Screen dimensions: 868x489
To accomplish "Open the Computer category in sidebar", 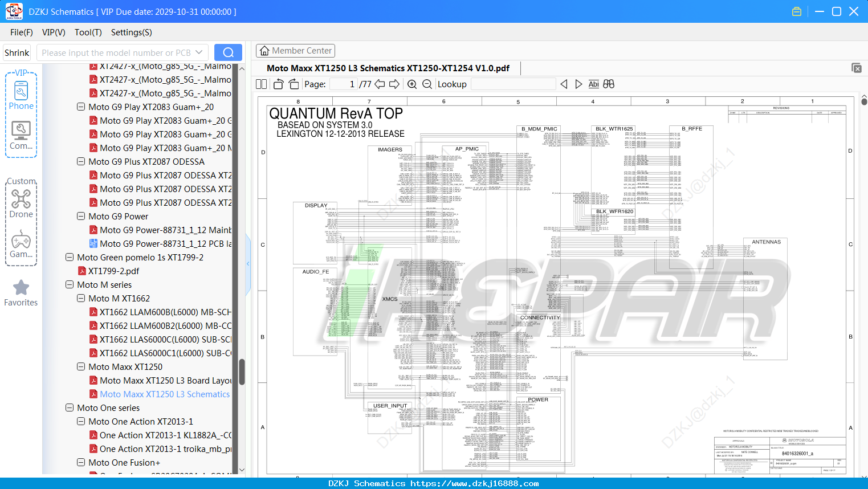I will [x=21, y=136].
